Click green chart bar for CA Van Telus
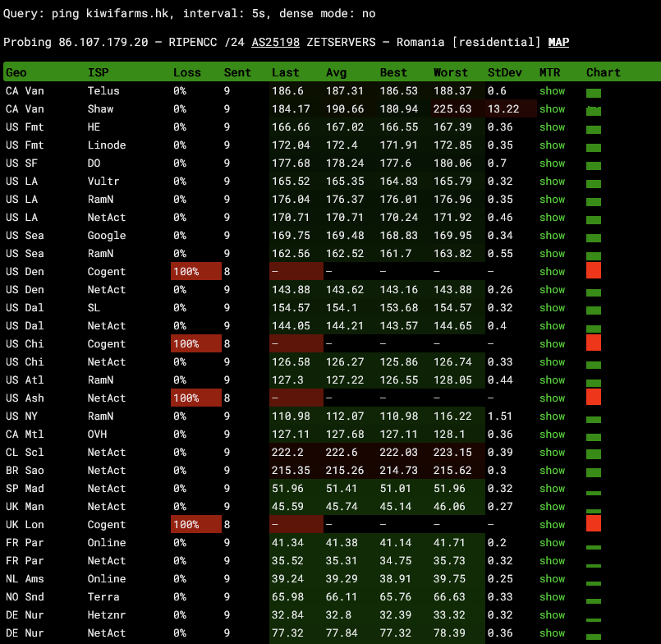This screenshot has height=644, width=661. tap(594, 93)
